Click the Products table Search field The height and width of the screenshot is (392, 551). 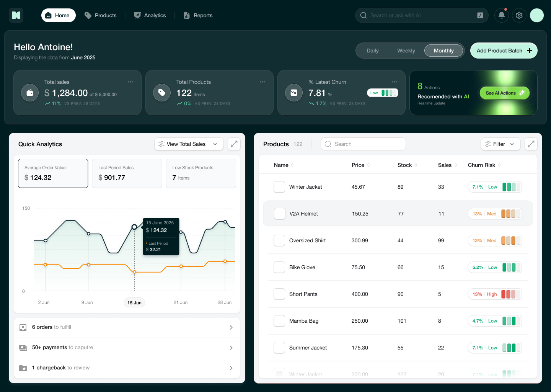[x=363, y=144]
